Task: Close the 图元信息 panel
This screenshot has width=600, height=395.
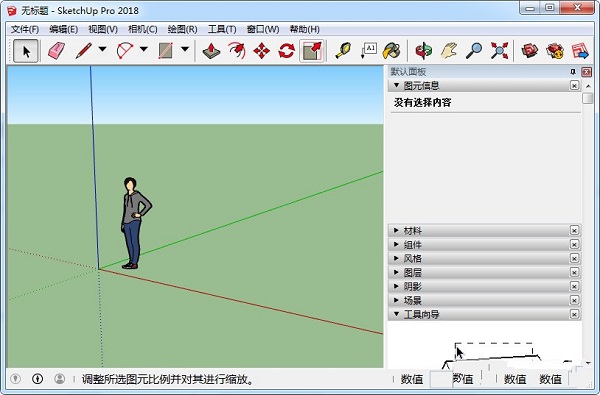Action: coord(574,85)
